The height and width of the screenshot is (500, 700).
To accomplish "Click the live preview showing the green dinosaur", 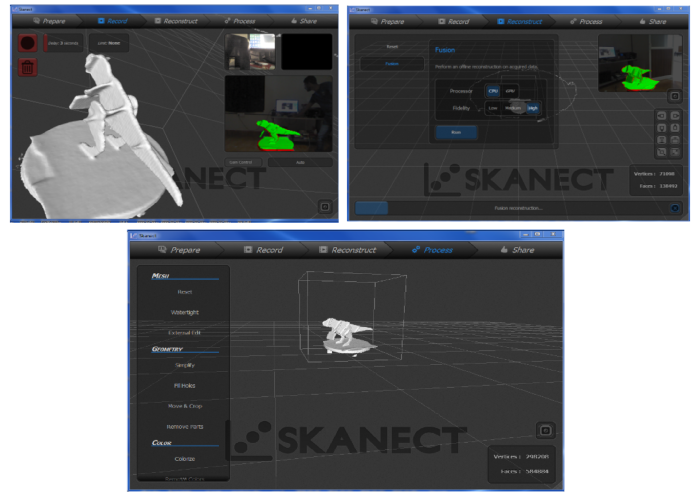I will pyautogui.click(x=279, y=114).
